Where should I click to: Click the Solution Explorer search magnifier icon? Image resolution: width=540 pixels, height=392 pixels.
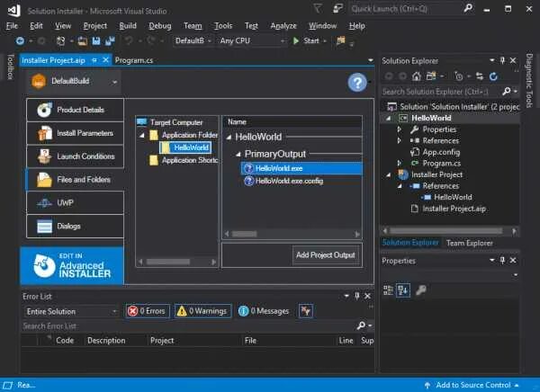(x=506, y=91)
